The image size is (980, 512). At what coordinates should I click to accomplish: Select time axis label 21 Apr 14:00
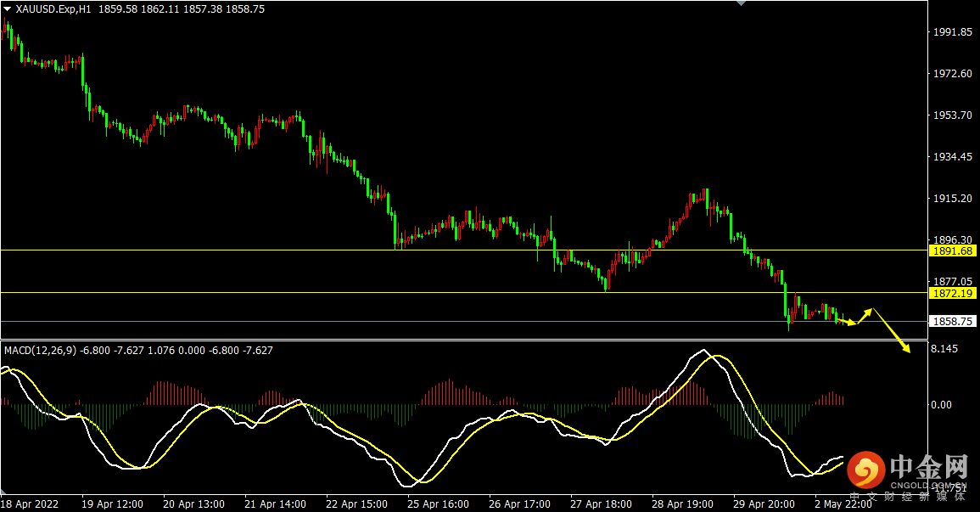(x=275, y=504)
